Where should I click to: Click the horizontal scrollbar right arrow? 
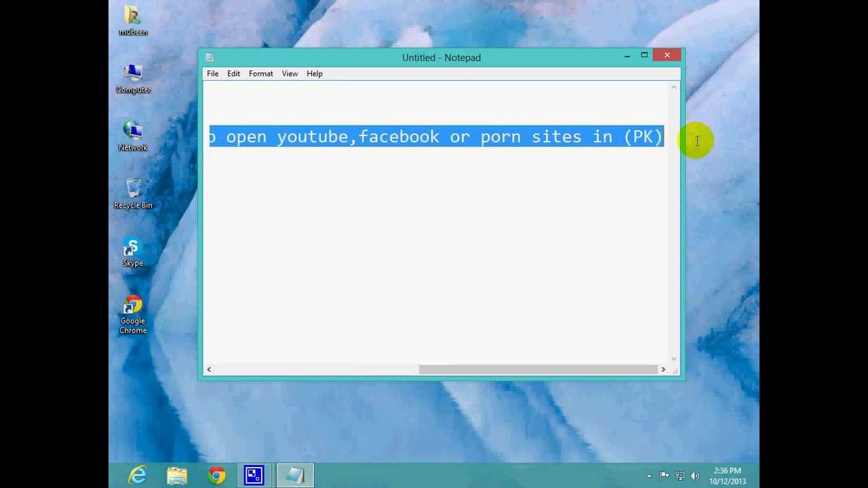click(x=663, y=369)
